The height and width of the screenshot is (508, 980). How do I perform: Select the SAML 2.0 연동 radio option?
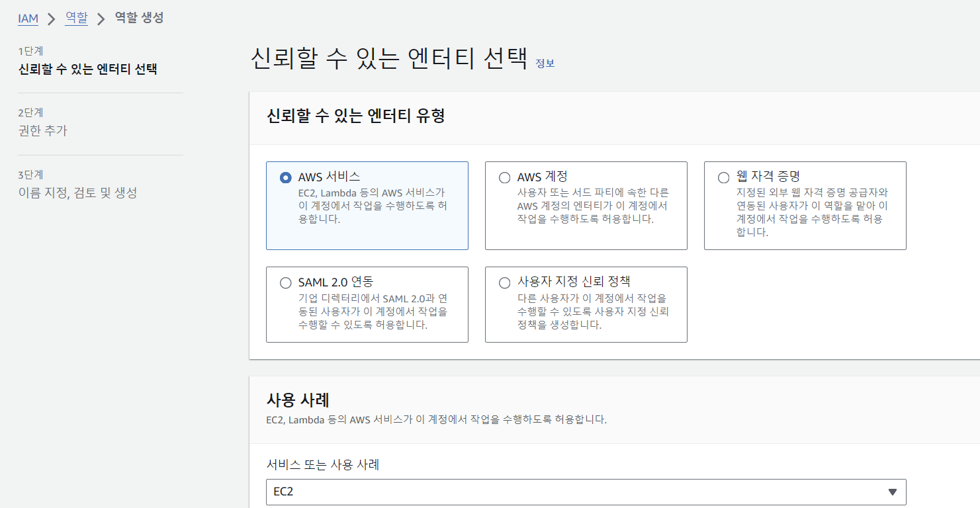pos(285,282)
